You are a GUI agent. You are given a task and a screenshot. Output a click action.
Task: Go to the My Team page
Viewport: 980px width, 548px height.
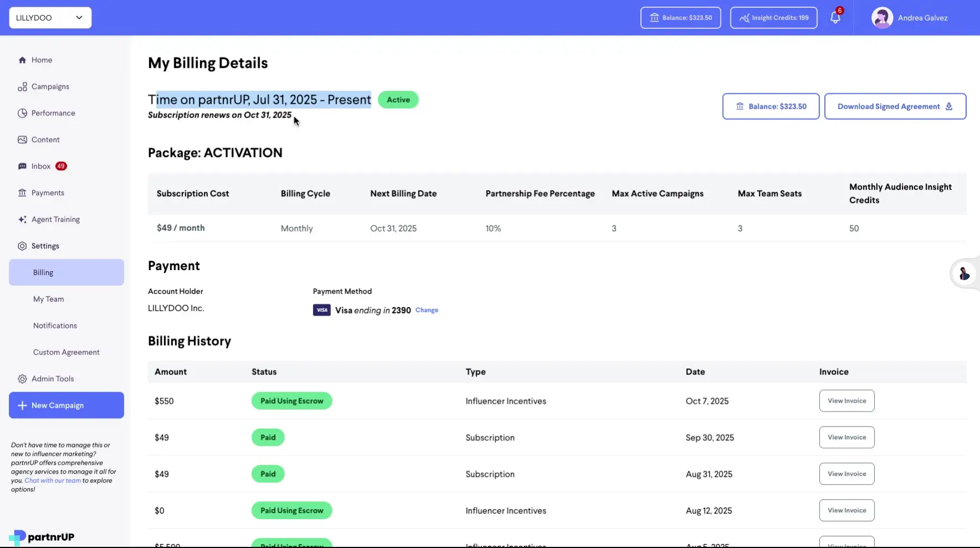(x=49, y=298)
